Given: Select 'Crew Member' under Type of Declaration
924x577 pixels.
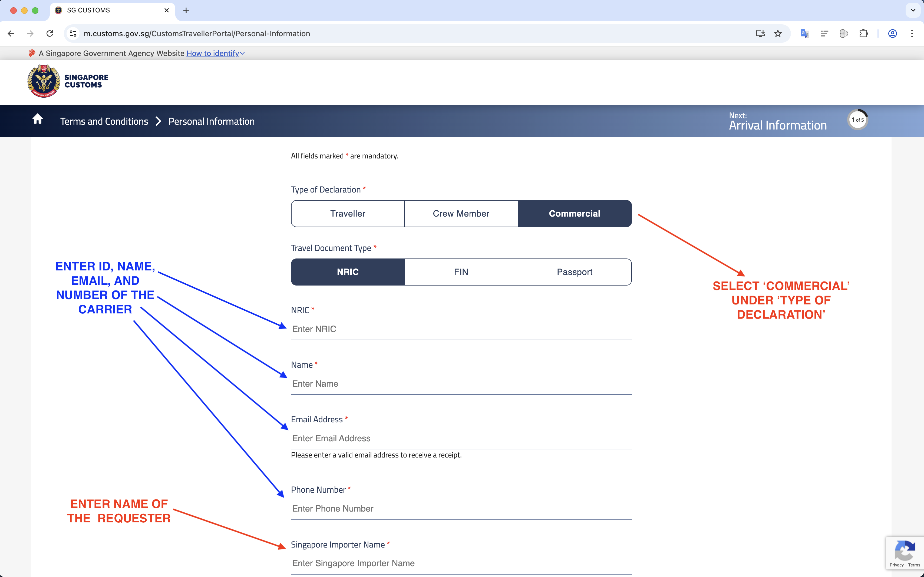Looking at the screenshot, I should pos(460,213).
